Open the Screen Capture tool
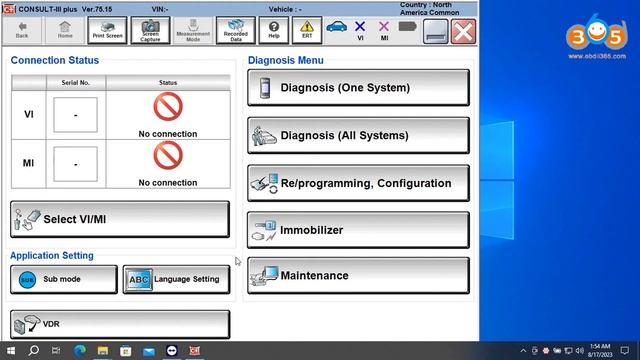 150,30
